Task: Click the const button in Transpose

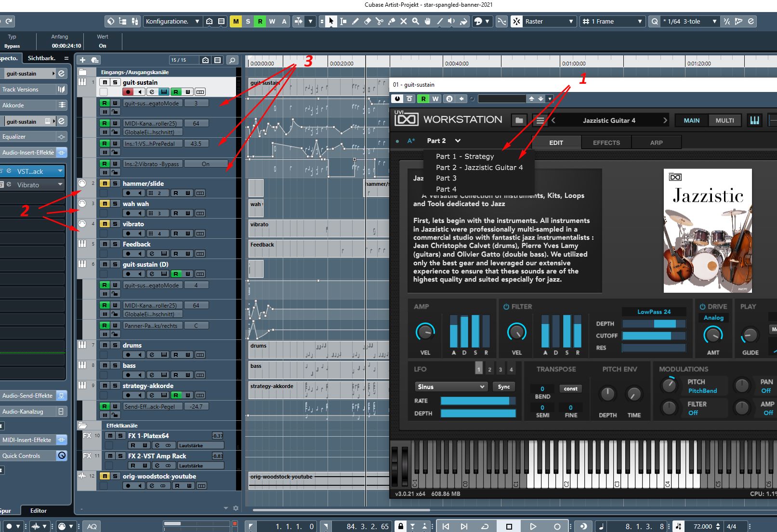Action: (x=570, y=389)
